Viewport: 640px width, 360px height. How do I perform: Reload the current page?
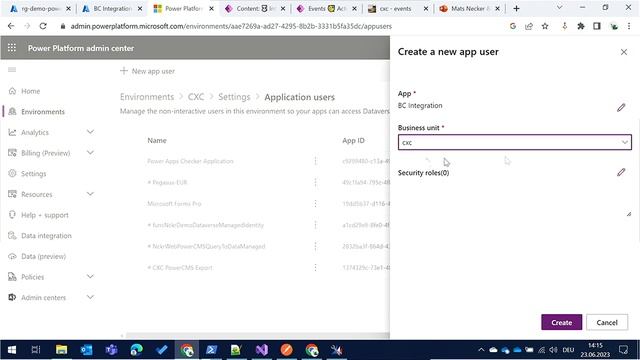(43, 26)
